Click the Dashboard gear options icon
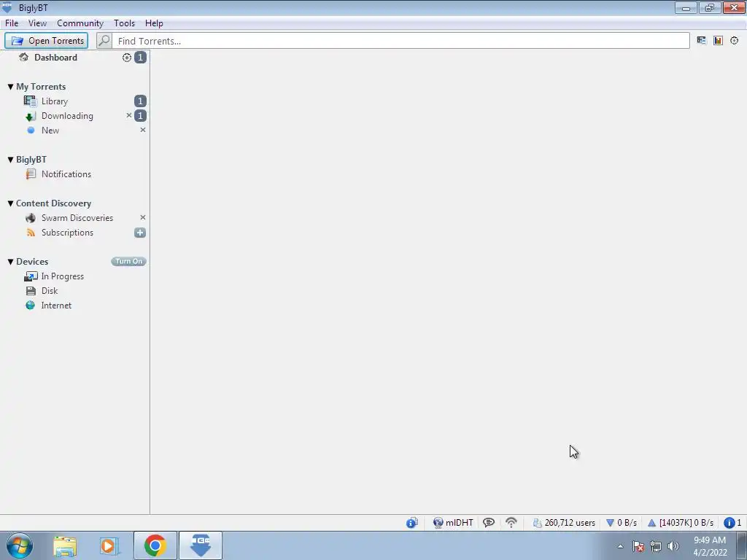This screenshot has height=560, width=747. (x=127, y=58)
